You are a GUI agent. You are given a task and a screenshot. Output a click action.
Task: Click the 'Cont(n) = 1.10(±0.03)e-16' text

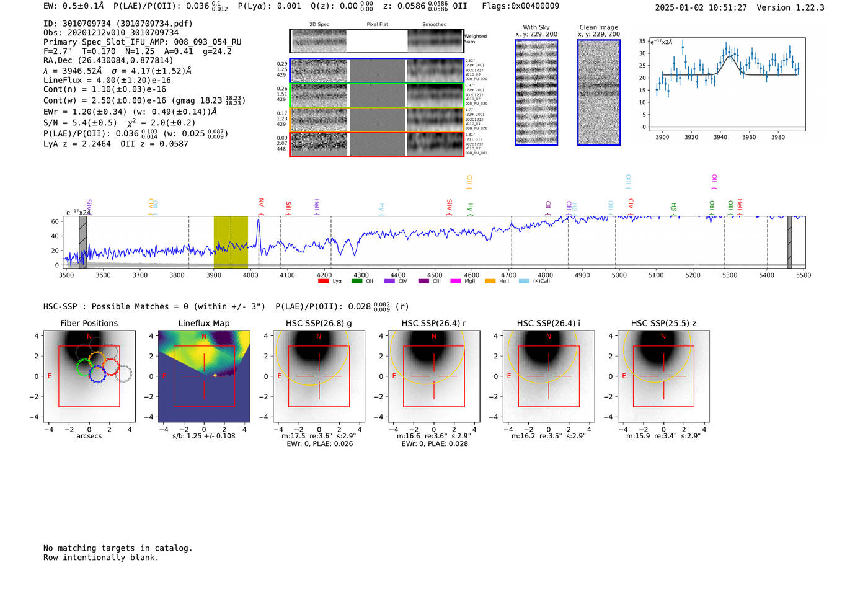(x=105, y=89)
